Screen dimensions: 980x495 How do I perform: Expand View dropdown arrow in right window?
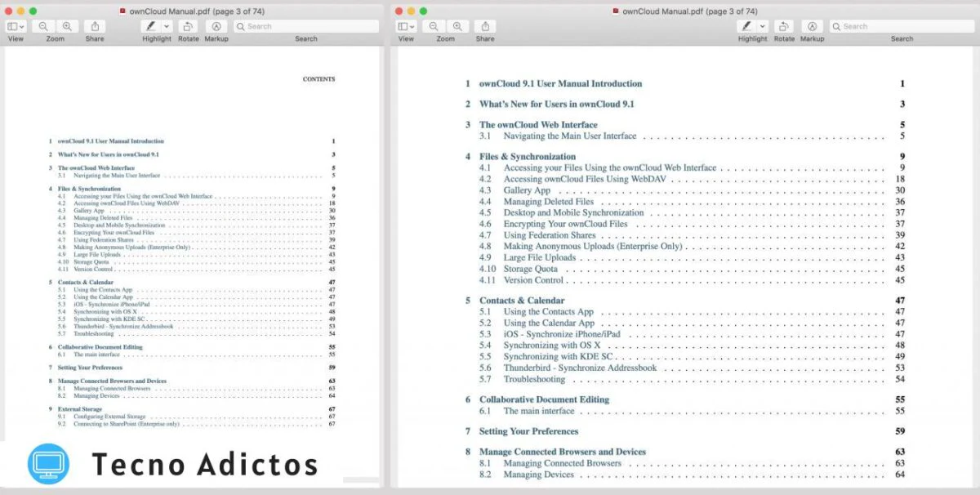pos(413,26)
